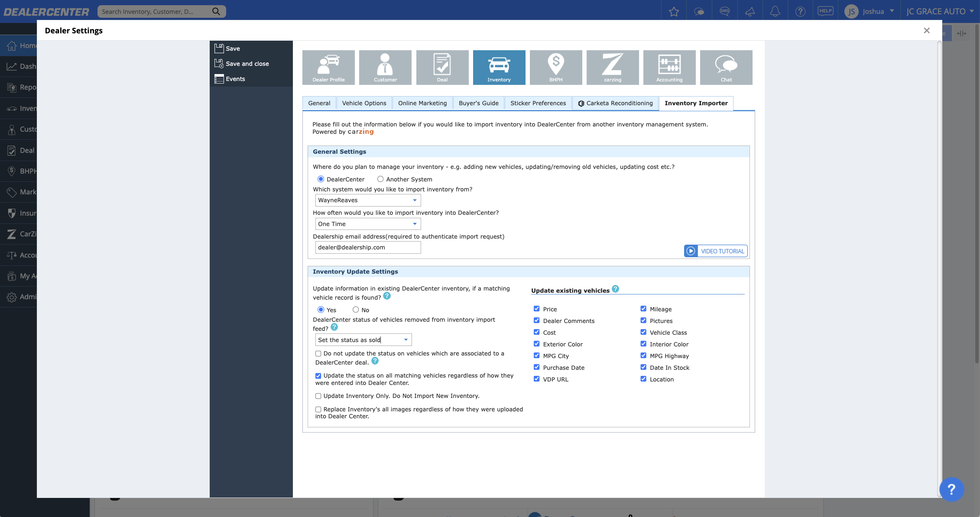Image resolution: width=980 pixels, height=517 pixels.
Task: Click the dealership email address field
Action: 367,247
